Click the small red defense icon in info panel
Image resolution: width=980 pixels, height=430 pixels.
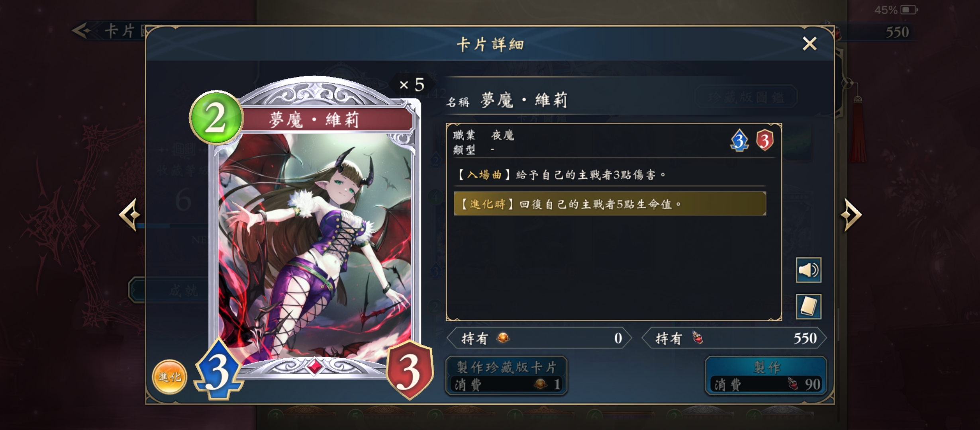(765, 141)
